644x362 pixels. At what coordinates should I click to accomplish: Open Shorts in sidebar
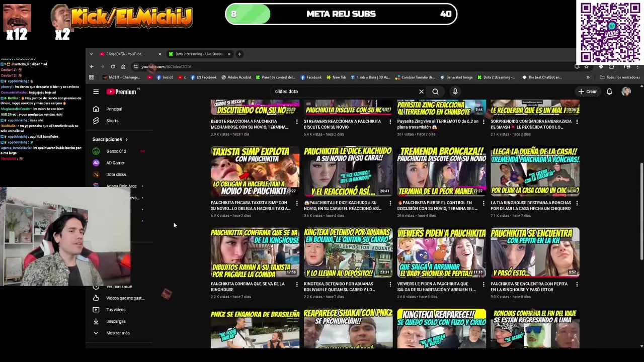click(x=112, y=121)
